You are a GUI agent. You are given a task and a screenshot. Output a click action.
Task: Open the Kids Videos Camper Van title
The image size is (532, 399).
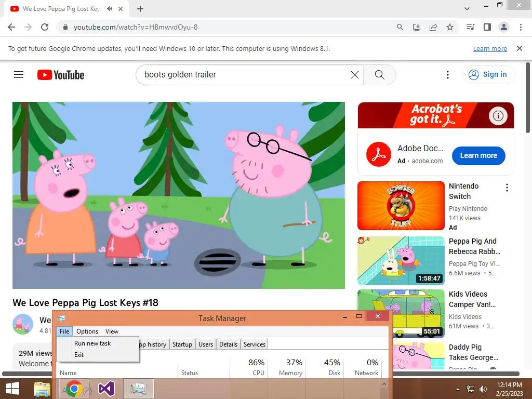pos(472,299)
